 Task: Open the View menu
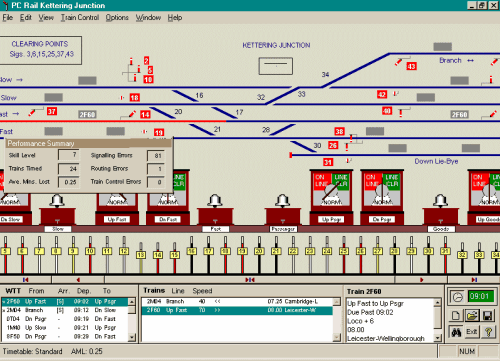coord(46,18)
